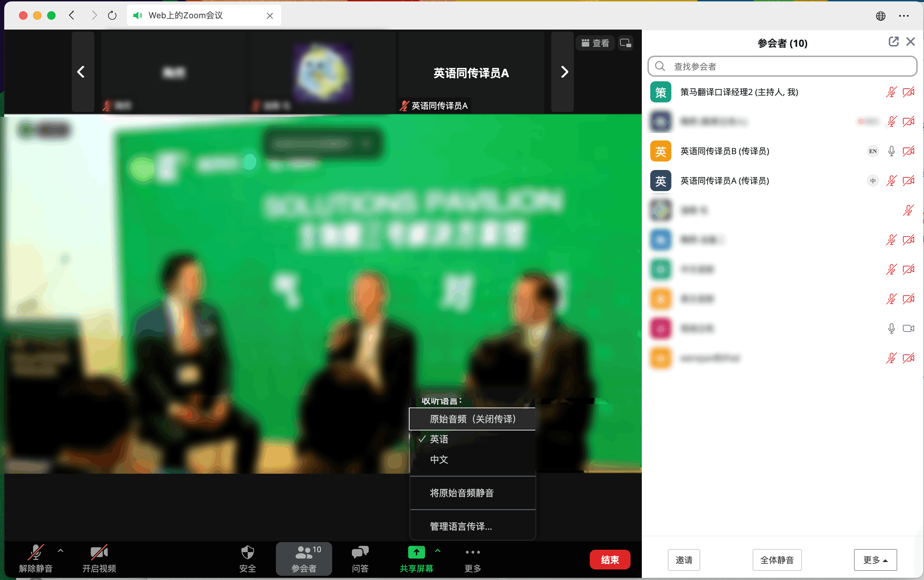Click the Invite button
Screen dimensions: 924x580
684,560
